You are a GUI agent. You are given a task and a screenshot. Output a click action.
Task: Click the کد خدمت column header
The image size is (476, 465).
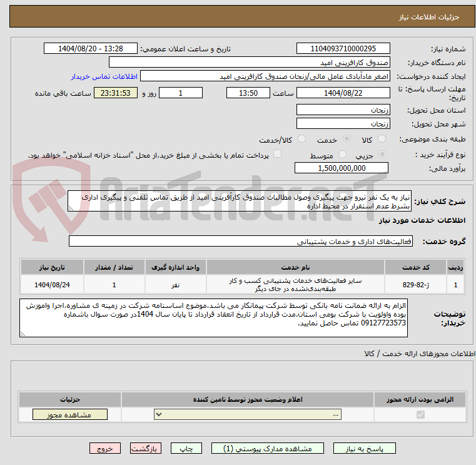point(415,267)
